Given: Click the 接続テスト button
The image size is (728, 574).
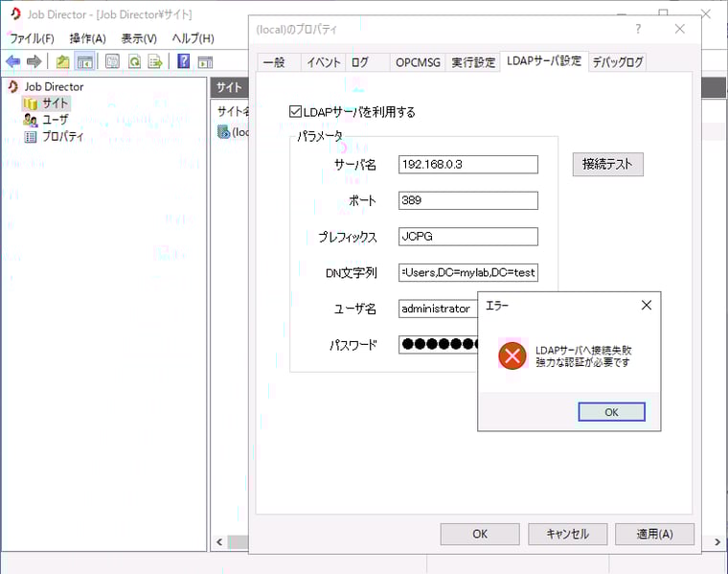Looking at the screenshot, I should point(607,165).
